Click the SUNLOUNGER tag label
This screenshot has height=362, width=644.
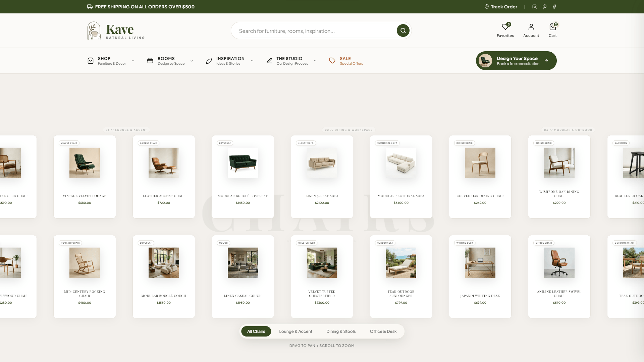385,243
